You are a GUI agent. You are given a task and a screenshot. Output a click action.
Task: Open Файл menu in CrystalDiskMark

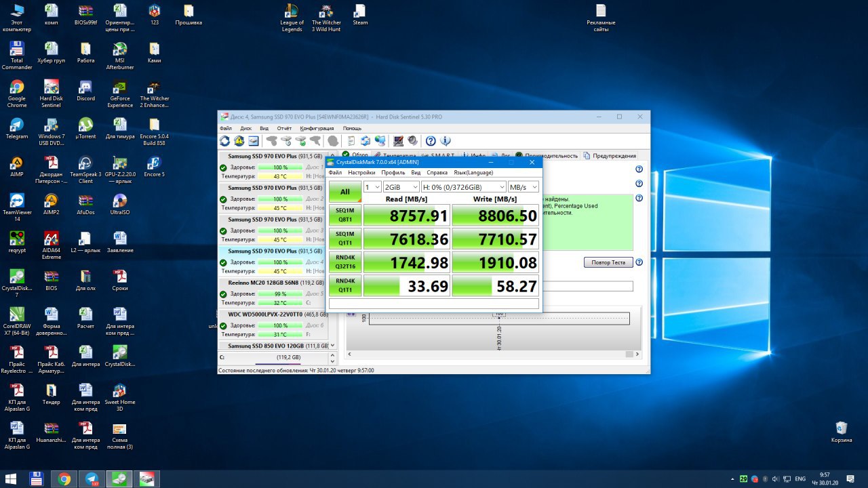point(335,173)
